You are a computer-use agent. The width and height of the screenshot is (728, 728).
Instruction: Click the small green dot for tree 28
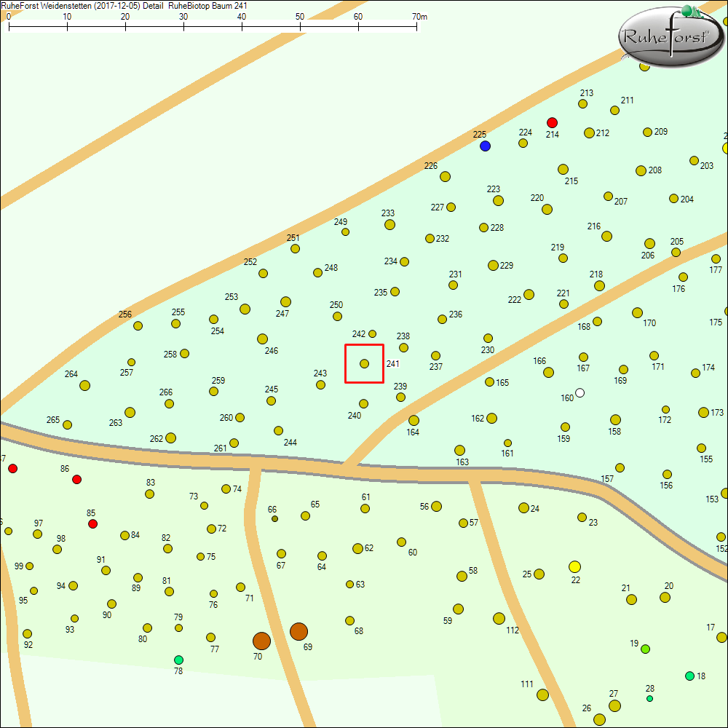click(x=649, y=698)
